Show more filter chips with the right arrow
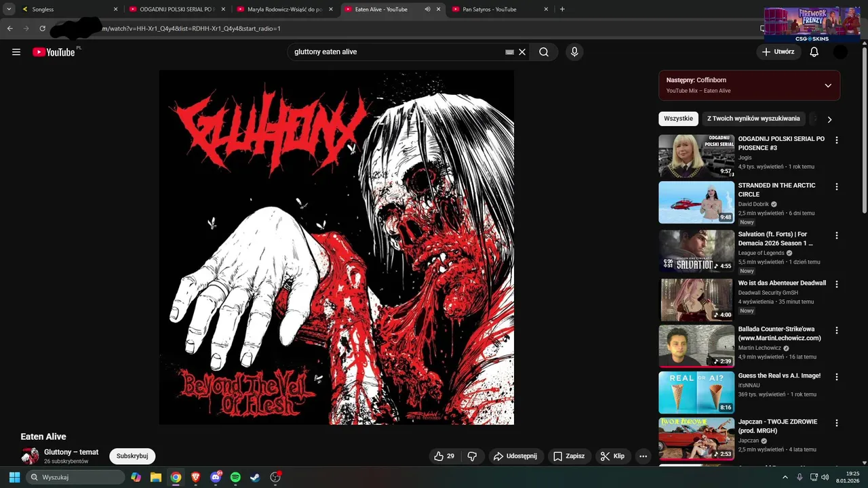The width and height of the screenshot is (868, 488). (829, 119)
